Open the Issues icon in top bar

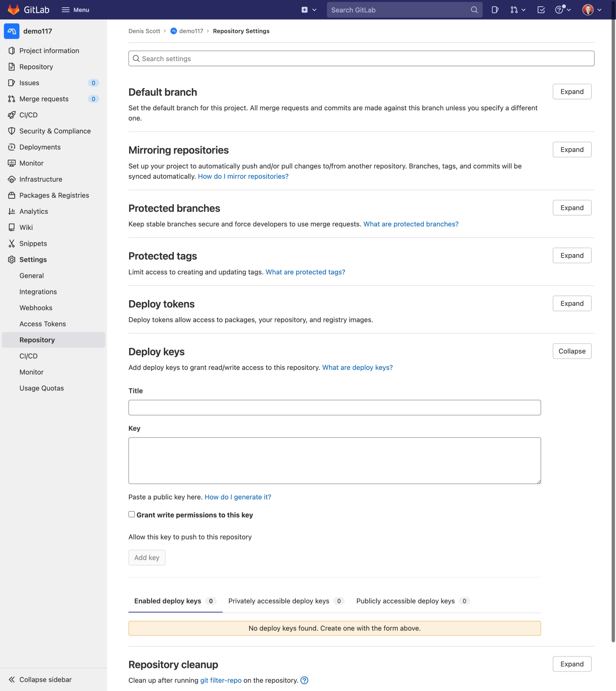click(x=495, y=10)
